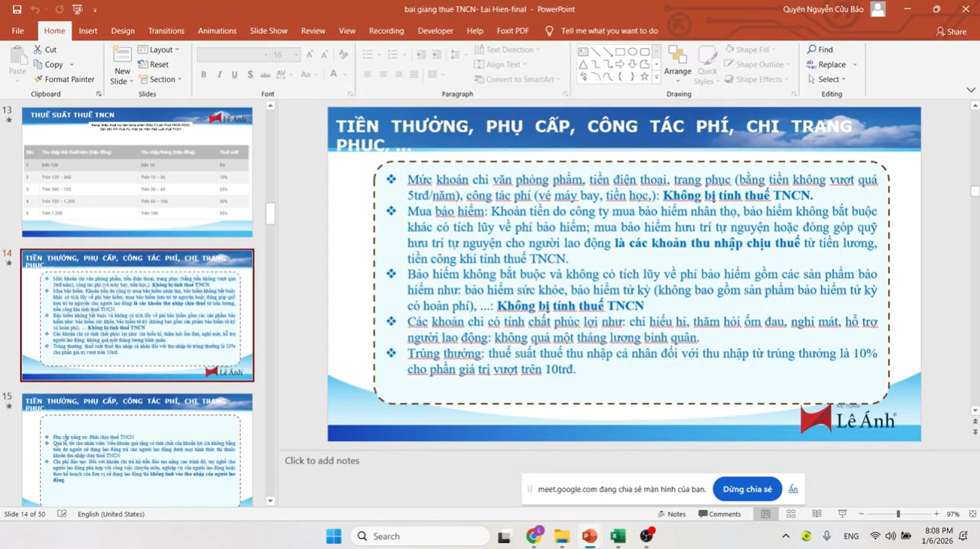Toggle Italic formatting
The width and height of the screenshot is (980, 549).
pos(218,75)
